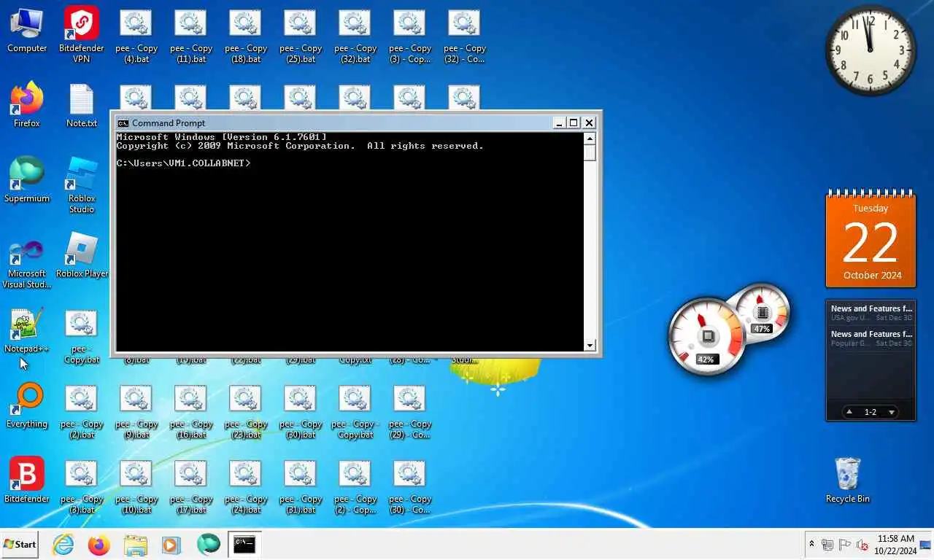Click the Command Prompt scrollbar thumb
This screenshot has height=560, width=934.
click(x=590, y=153)
